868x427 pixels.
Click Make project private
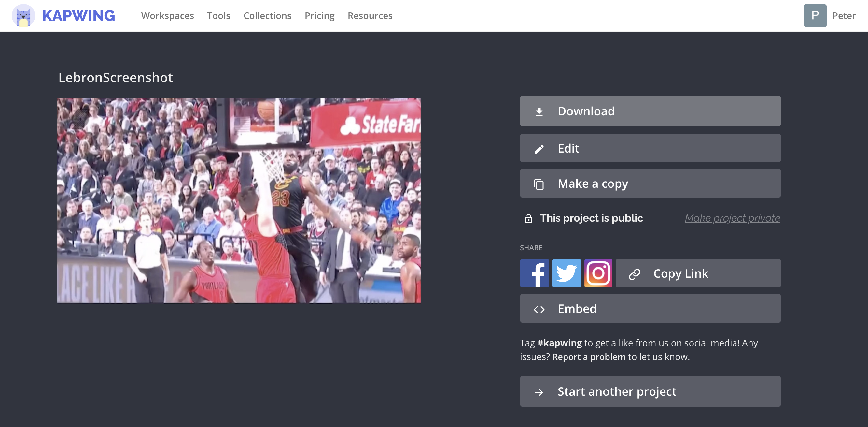[x=732, y=218]
